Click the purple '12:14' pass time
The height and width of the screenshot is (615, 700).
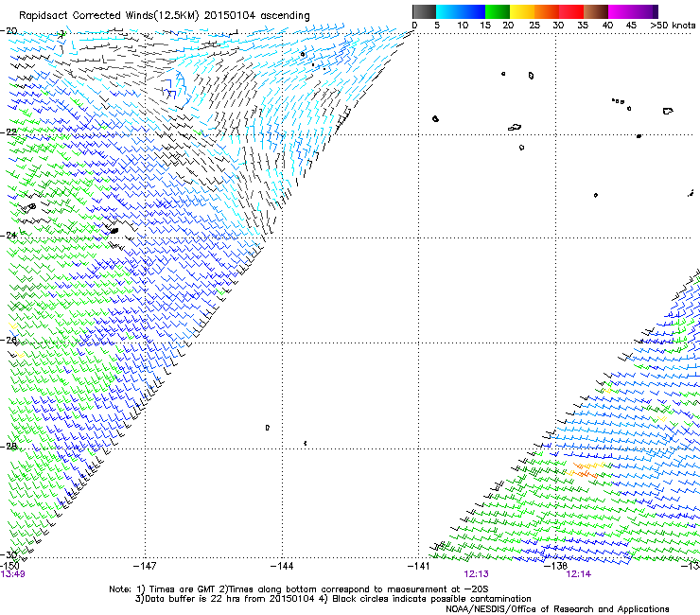click(579, 574)
